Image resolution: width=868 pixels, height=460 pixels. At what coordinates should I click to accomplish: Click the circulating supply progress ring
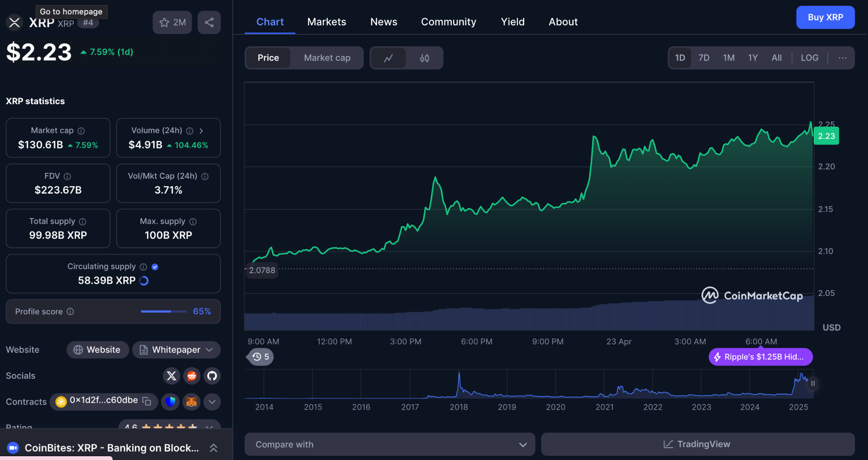click(144, 281)
